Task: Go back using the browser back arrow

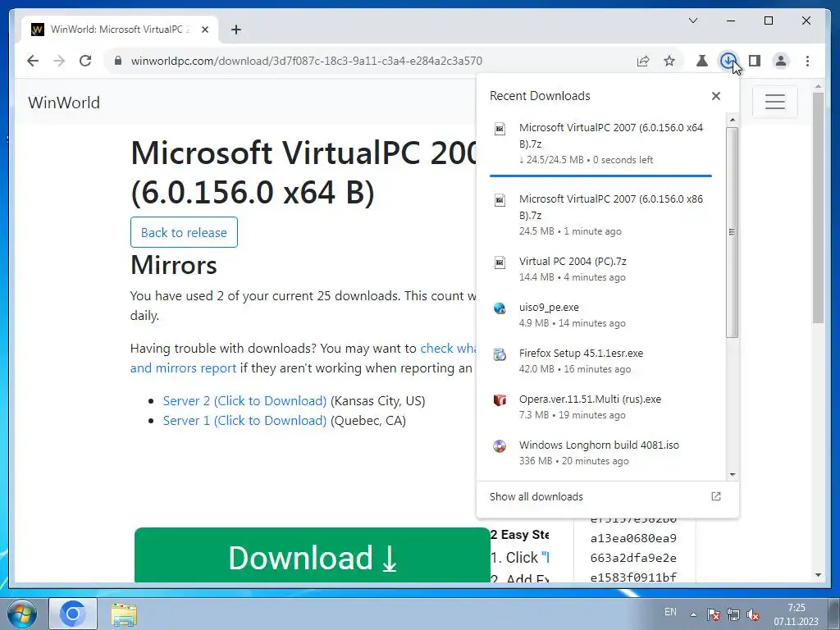Action: (33, 61)
